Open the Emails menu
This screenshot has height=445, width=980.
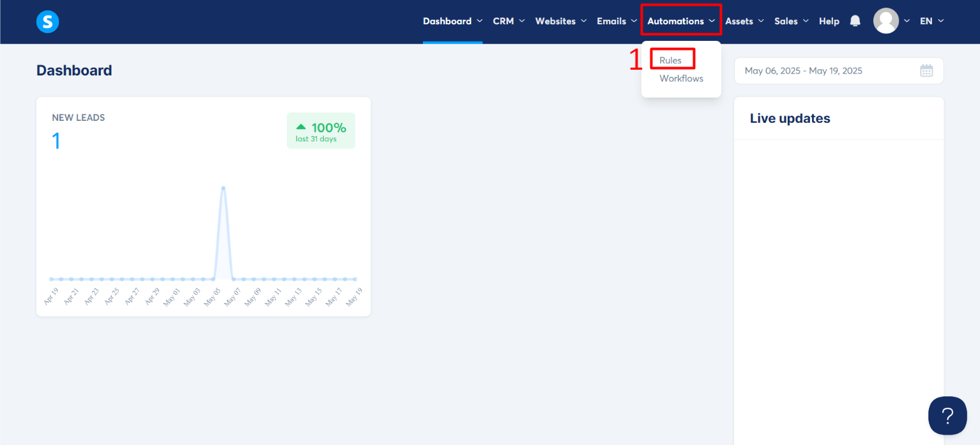click(616, 21)
